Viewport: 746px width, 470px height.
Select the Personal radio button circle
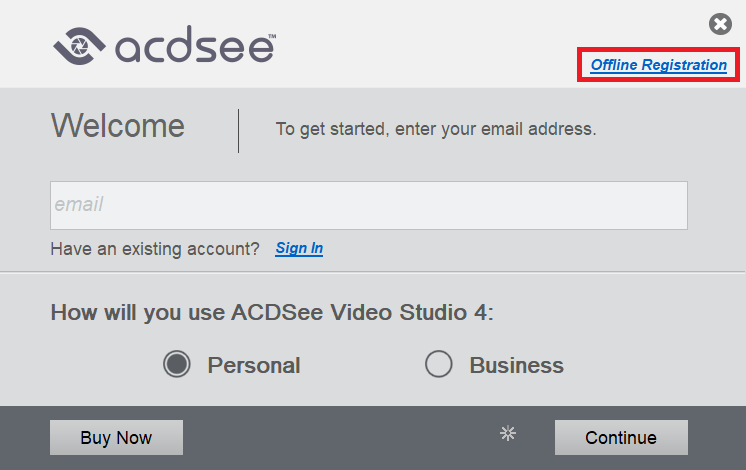click(x=177, y=365)
